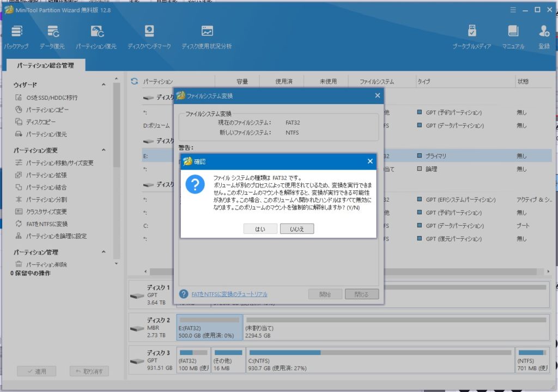The width and height of the screenshot is (558, 392).
Task: Open データ復元 (Data Recovery) tool
Action: click(x=52, y=37)
